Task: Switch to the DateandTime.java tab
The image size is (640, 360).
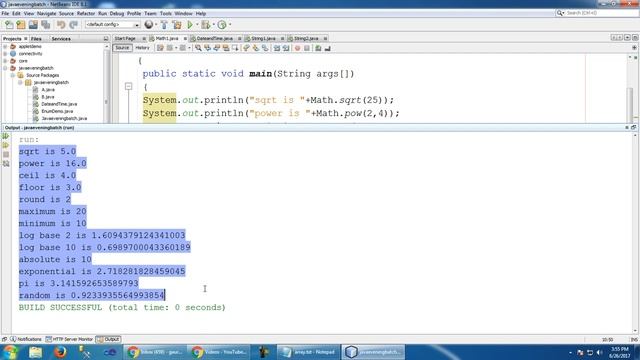Action: [214, 38]
